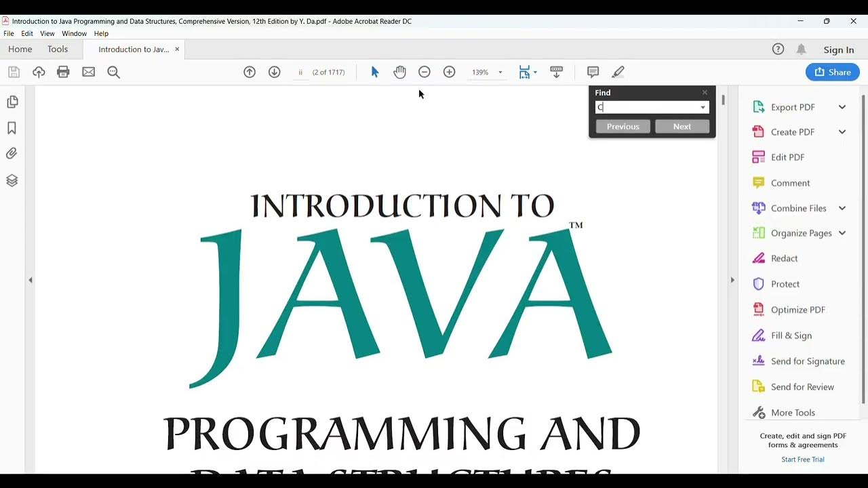
Task: Open Send for Review tool
Action: point(793,387)
